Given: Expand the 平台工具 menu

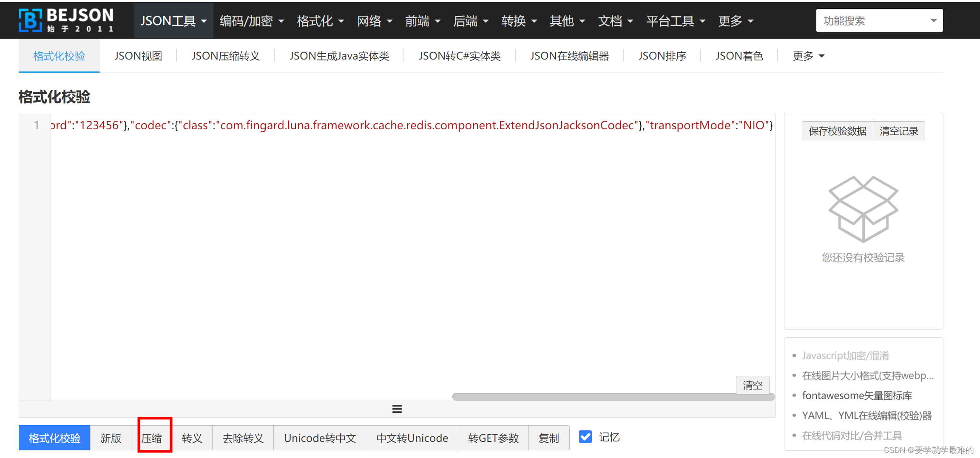Looking at the screenshot, I should (676, 21).
